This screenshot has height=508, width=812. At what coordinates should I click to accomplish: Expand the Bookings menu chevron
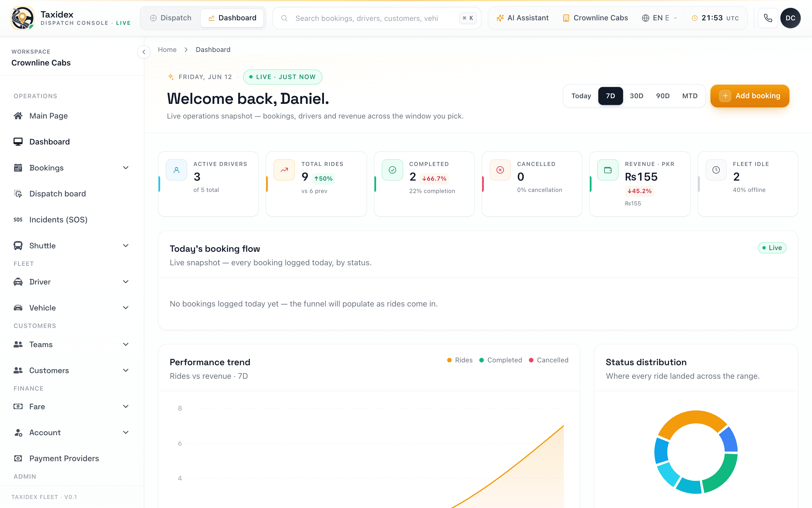126,168
